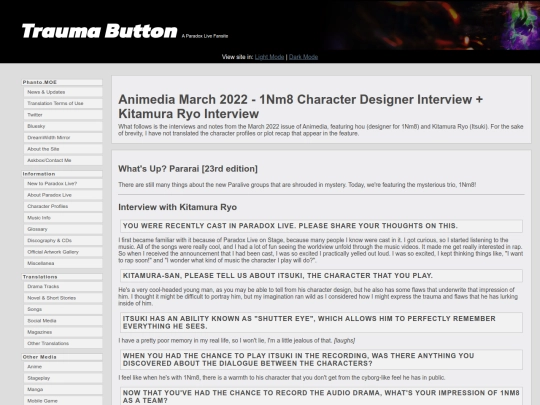Open Drama Tracks translations
The width and height of the screenshot is (540, 405).
[x=63, y=287]
